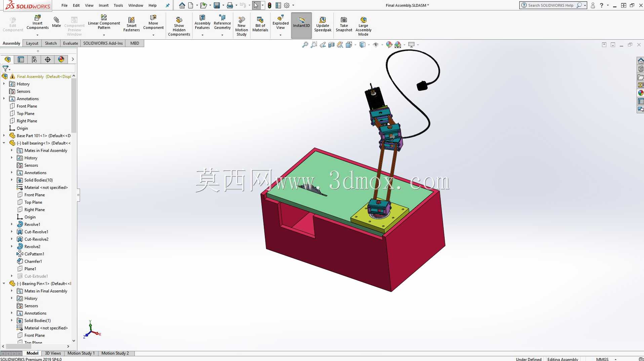The height and width of the screenshot is (361, 644).
Task: Open Linear Component Pattern tool
Action: coord(104,22)
